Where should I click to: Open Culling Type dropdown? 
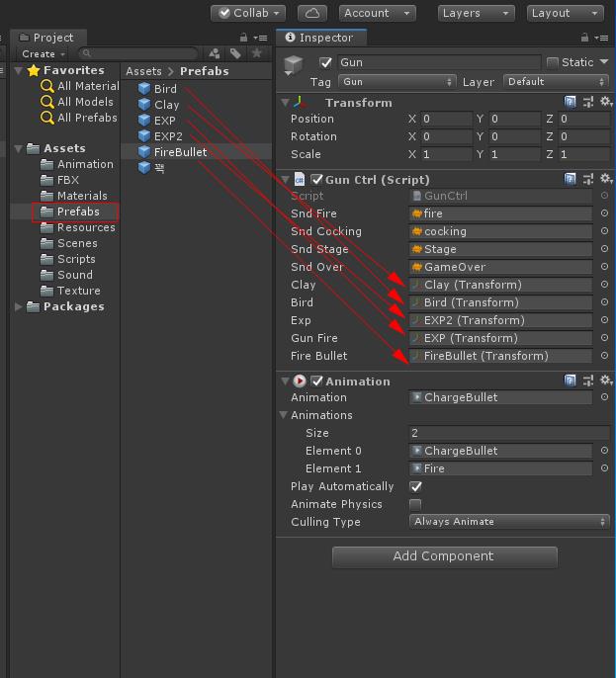(x=509, y=522)
